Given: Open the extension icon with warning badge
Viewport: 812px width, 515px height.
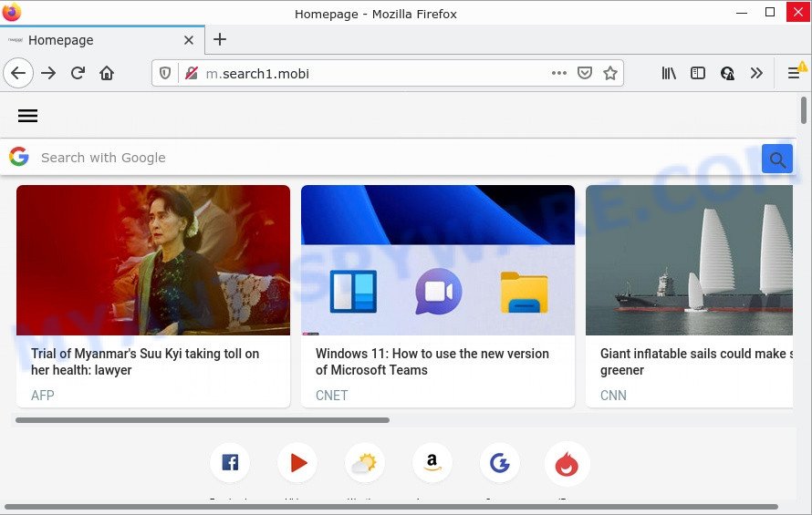Looking at the screenshot, I should pos(727,73).
